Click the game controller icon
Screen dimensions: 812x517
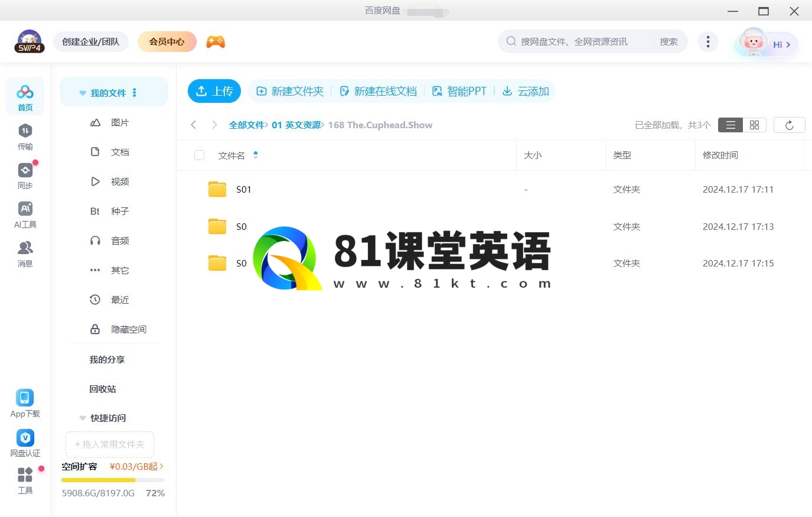point(216,42)
